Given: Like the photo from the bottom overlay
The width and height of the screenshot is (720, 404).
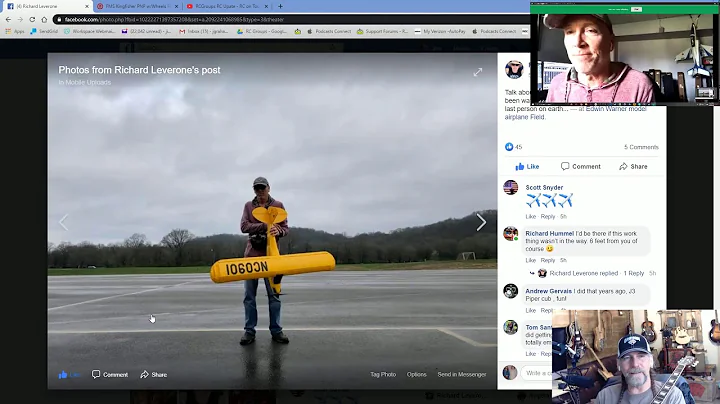Looking at the screenshot, I should [x=69, y=375].
